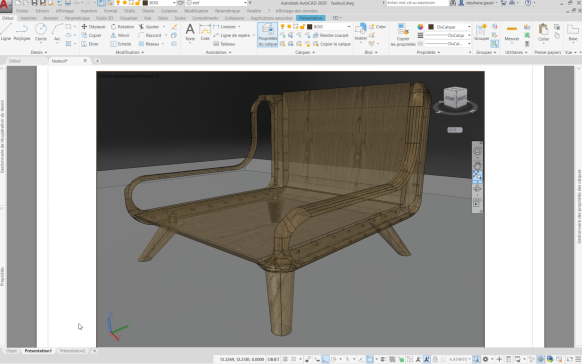Viewport: 582px width, 364px height.
Task: Open Propriétés du calque panel
Action: 267,35
